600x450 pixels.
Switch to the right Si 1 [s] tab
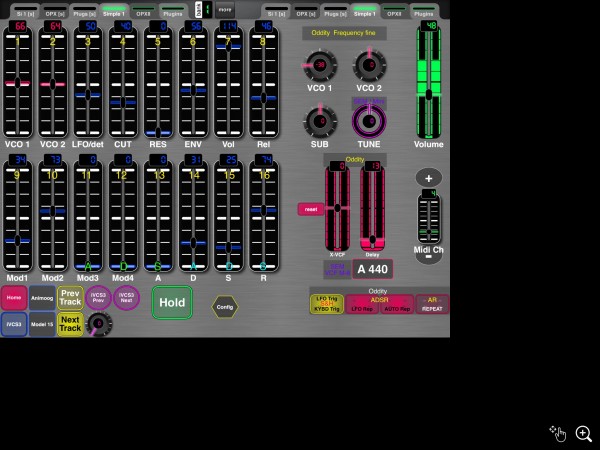pos(276,11)
